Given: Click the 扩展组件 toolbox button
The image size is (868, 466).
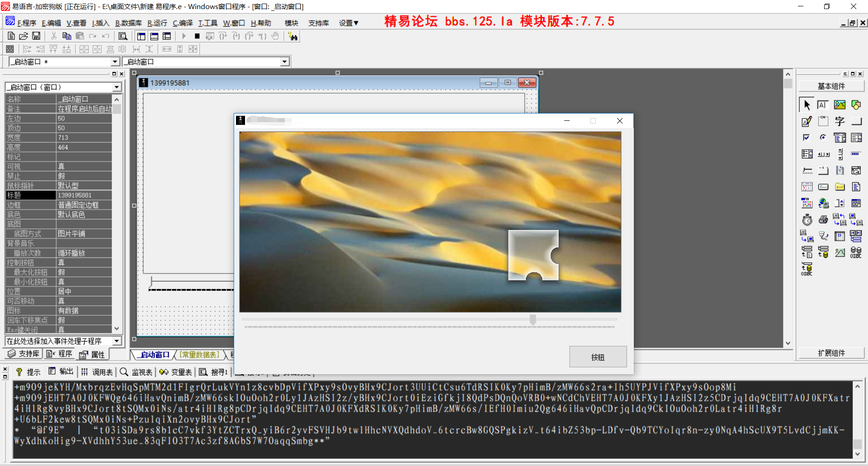Looking at the screenshot, I should (x=831, y=353).
